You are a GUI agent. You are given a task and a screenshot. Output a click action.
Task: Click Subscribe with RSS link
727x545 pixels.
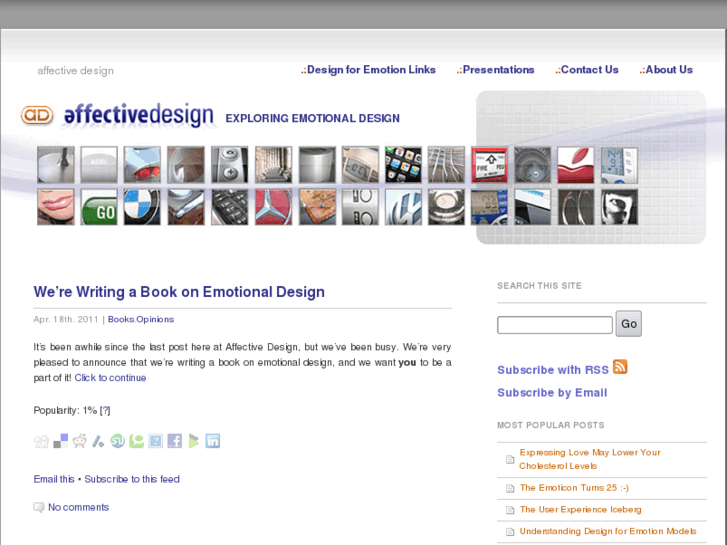pos(553,370)
